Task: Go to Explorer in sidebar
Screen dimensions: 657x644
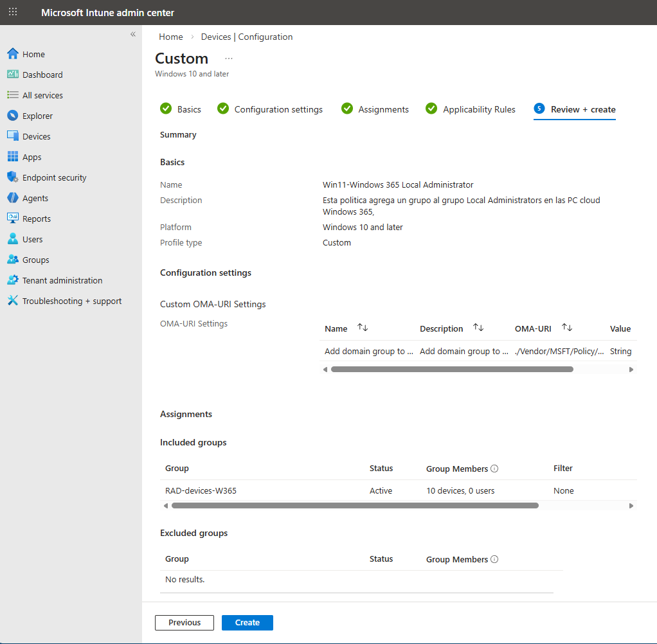Action: click(37, 116)
